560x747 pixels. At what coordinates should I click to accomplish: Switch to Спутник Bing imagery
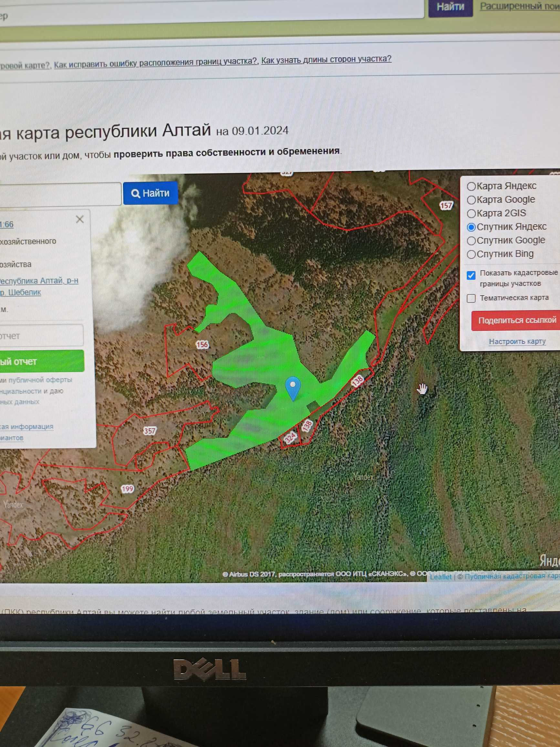click(x=471, y=254)
